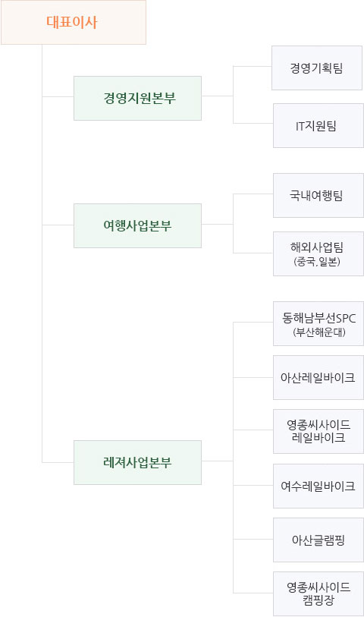The image size is (364, 617).
Task: Click the 국내여행팀 box
Action: point(318,196)
